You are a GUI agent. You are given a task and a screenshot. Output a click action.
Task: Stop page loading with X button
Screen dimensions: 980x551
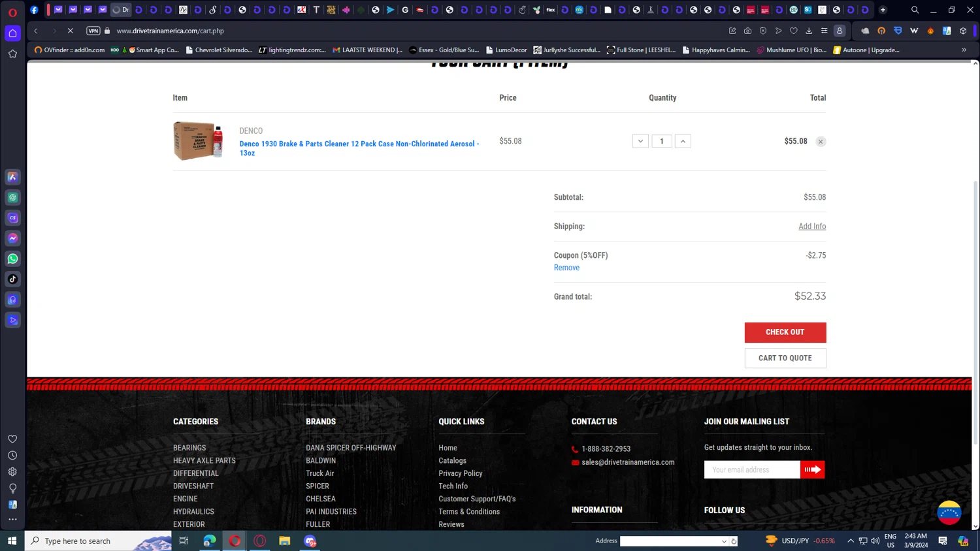tap(71, 31)
